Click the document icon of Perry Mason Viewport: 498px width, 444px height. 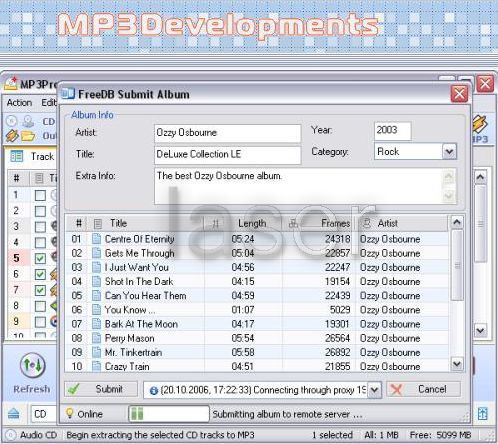tap(96, 338)
